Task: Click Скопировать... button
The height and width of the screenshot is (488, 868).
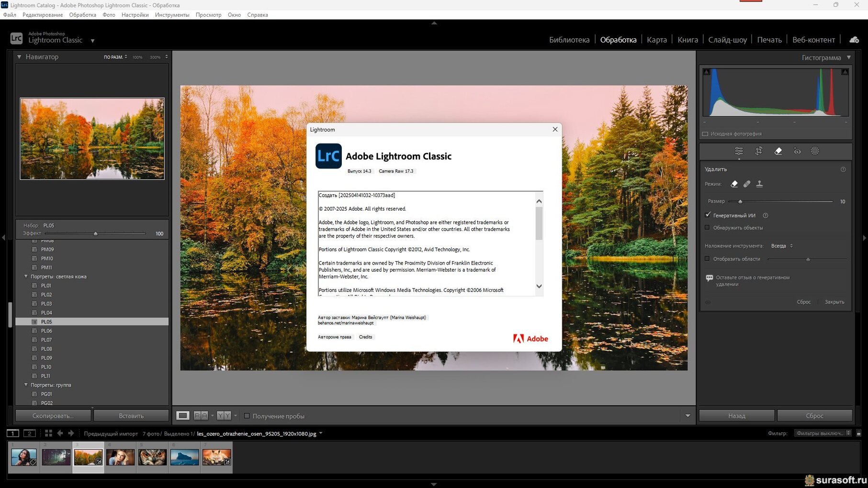Action: (x=53, y=416)
